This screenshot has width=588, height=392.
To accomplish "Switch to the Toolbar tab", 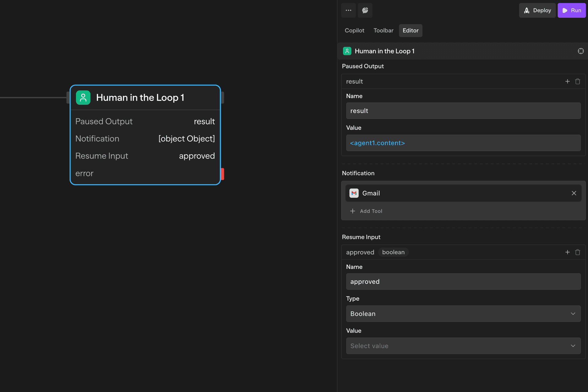I will pyautogui.click(x=383, y=30).
